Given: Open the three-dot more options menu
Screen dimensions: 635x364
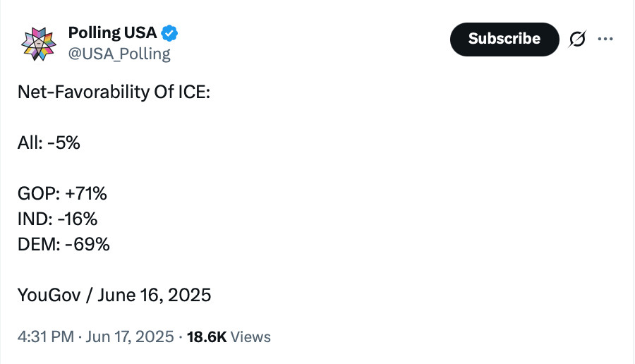Looking at the screenshot, I should point(605,39).
